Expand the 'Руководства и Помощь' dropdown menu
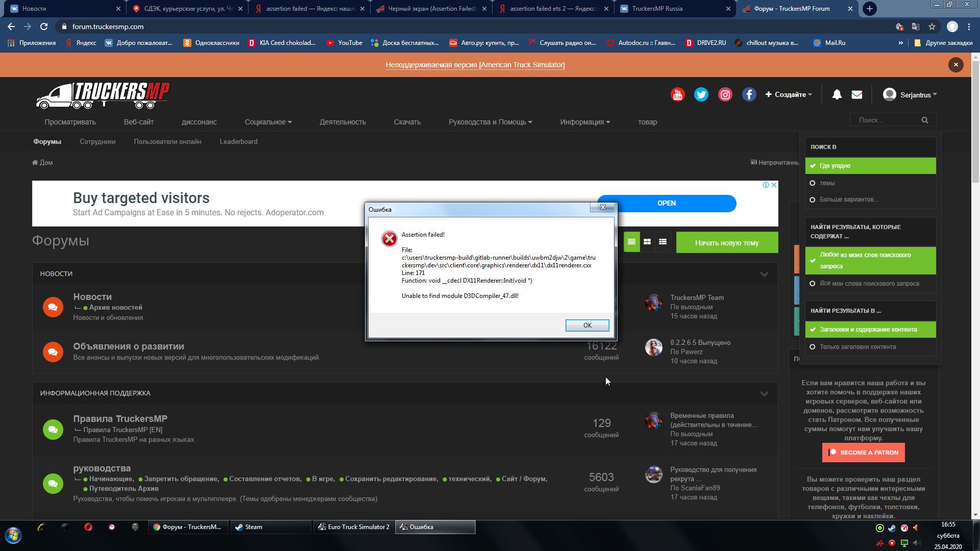The image size is (980, 551). [x=491, y=122]
